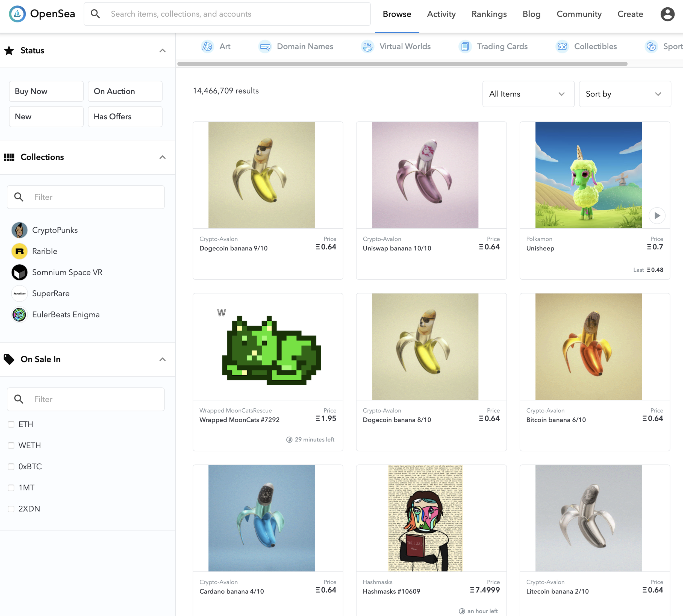Open the Sort by dropdown
The image size is (683, 616).
pyautogui.click(x=625, y=94)
